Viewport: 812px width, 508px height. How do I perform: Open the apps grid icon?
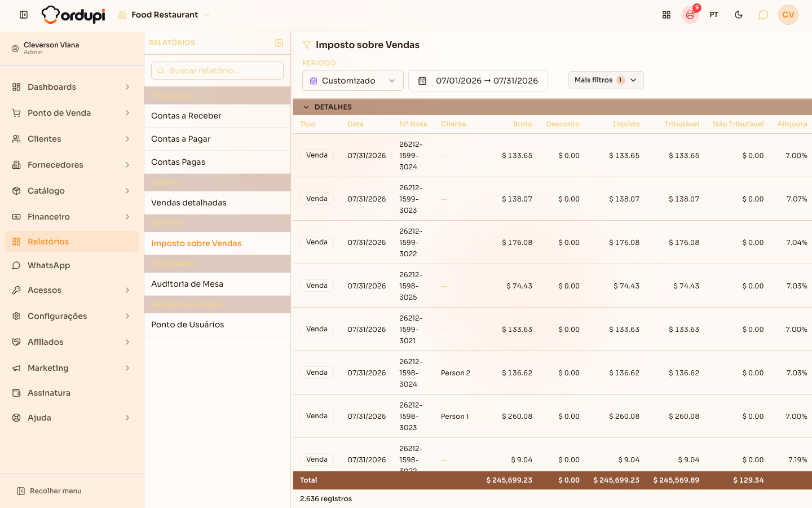click(667, 15)
